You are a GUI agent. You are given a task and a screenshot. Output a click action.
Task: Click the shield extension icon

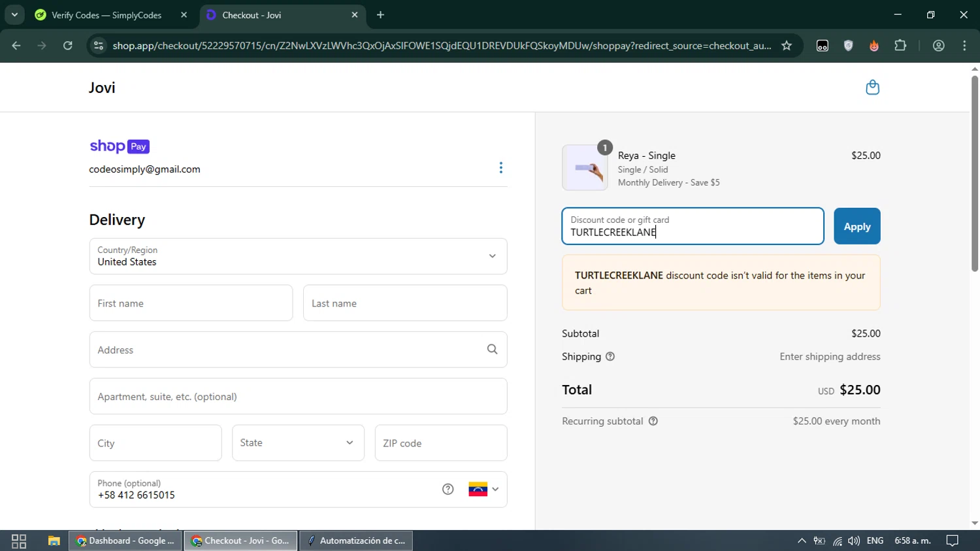click(848, 46)
